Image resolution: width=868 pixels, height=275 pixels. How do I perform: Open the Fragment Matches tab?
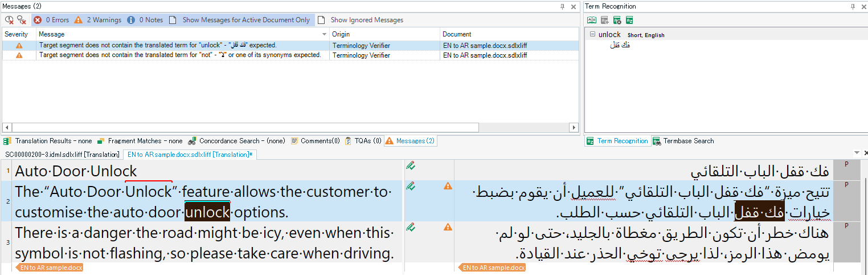coord(140,141)
